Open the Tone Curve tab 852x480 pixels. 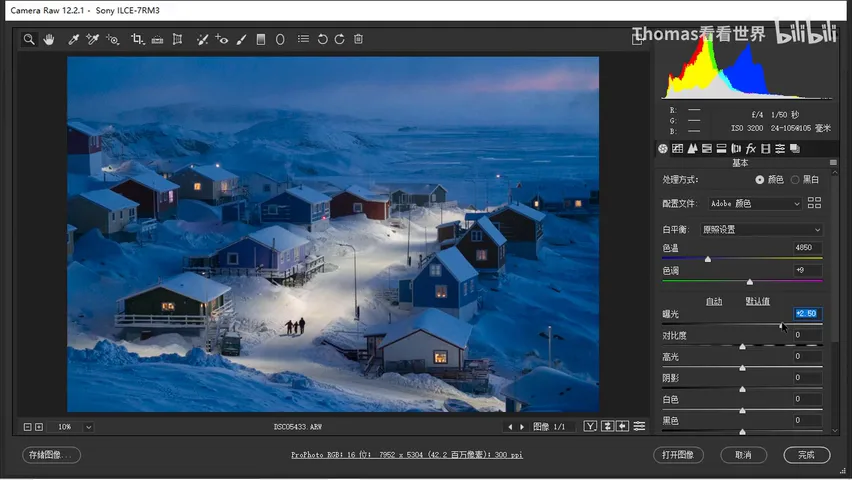point(678,148)
